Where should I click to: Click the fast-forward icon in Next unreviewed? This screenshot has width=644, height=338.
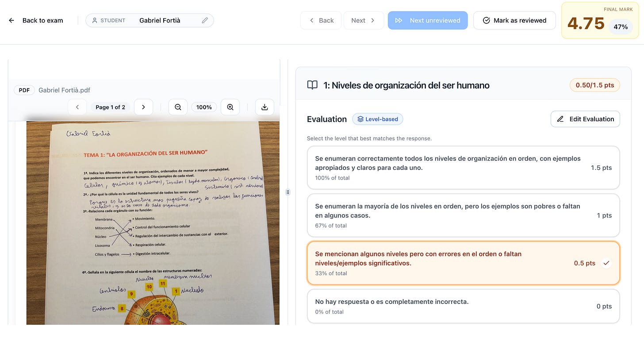pyautogui.click(x=399, y=20)
